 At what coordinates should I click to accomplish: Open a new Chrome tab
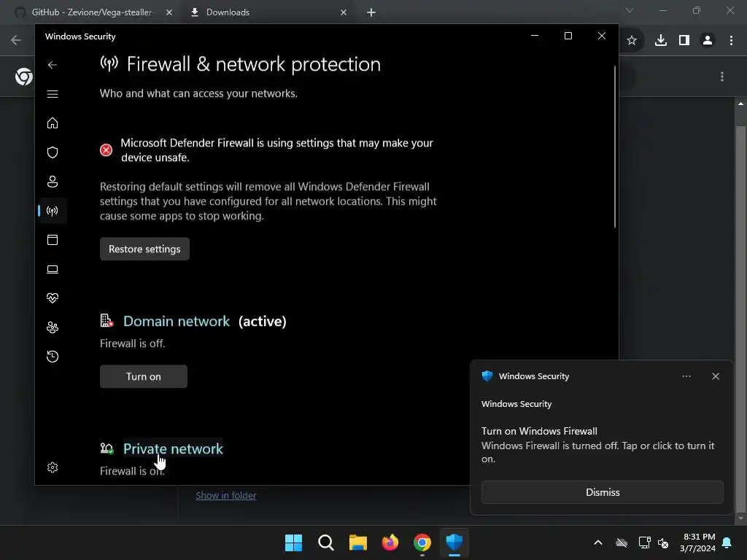click(x=371, y=12)
